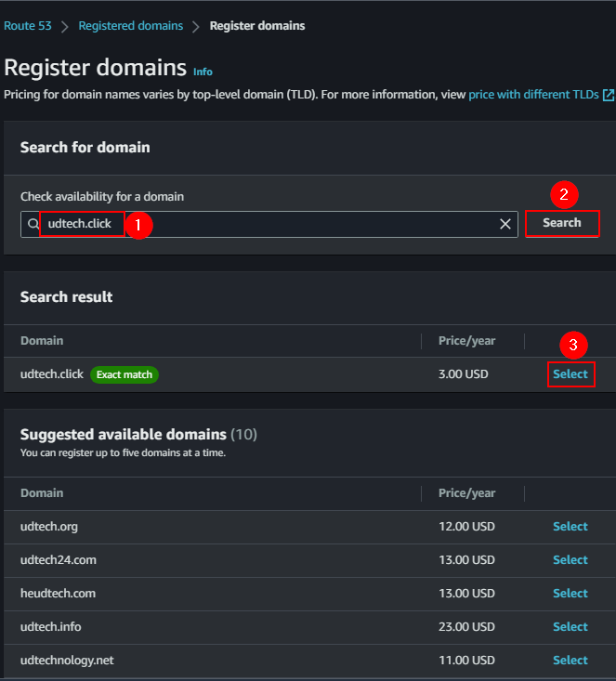Click the red circle numbered 1
This screenshot has height=681, width=616.
[x=138, y=225]
